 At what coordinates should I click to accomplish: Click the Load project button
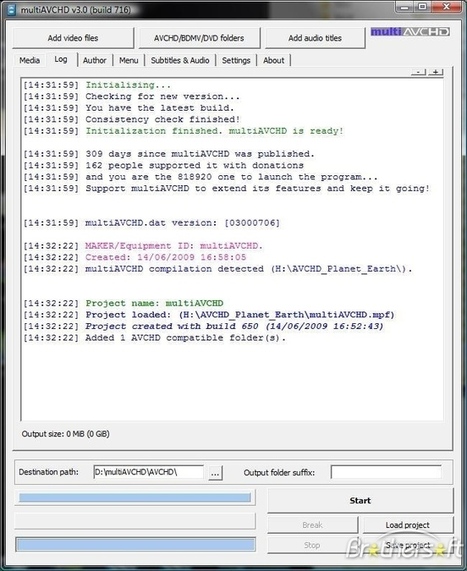pyautogui.click(x=408, y=525)
